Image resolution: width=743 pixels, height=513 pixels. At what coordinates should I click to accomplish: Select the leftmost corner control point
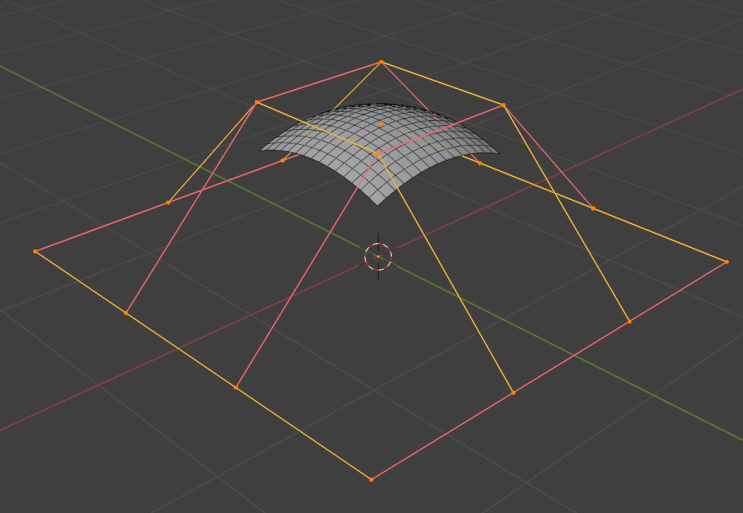[x=35, y=251]
